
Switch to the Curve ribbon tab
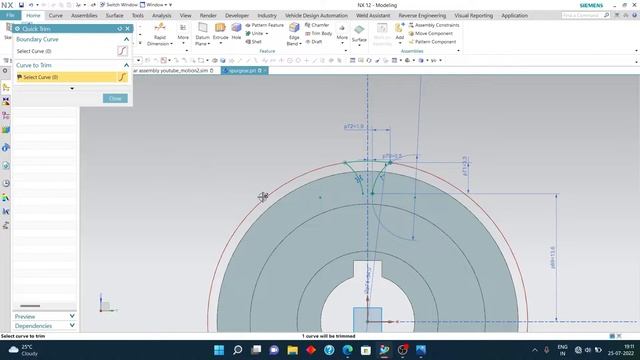(56, 16)
